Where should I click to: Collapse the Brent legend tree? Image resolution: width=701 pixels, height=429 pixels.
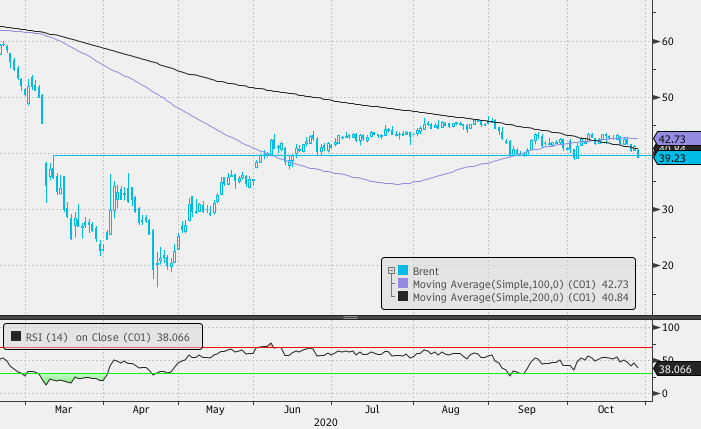(x=391, y=271)
